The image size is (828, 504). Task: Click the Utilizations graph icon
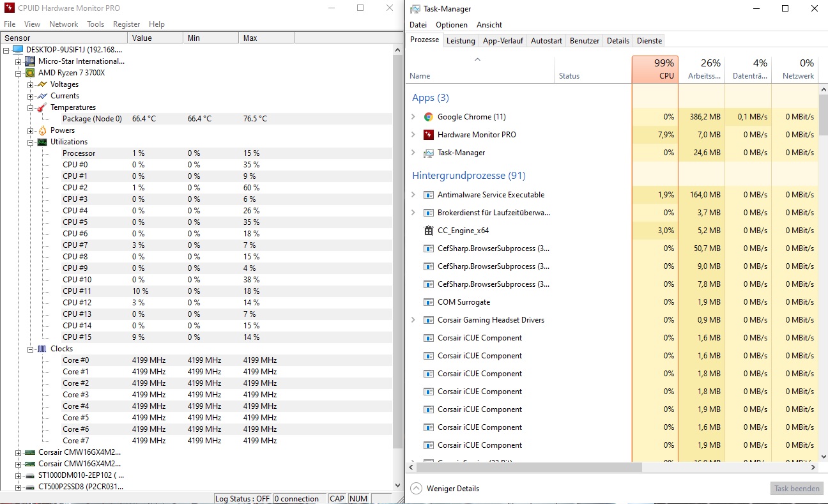pyautogui.click(x=42, y=142)
